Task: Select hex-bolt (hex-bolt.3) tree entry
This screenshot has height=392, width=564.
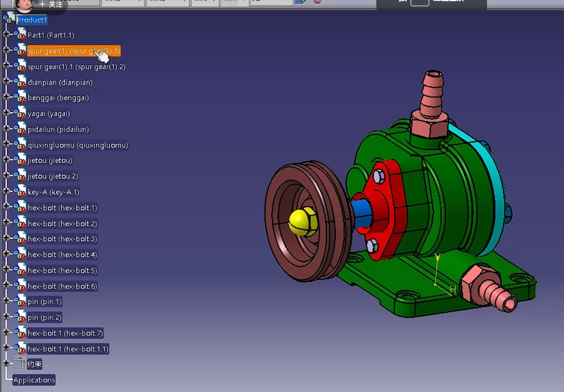Action: [62, 239]
